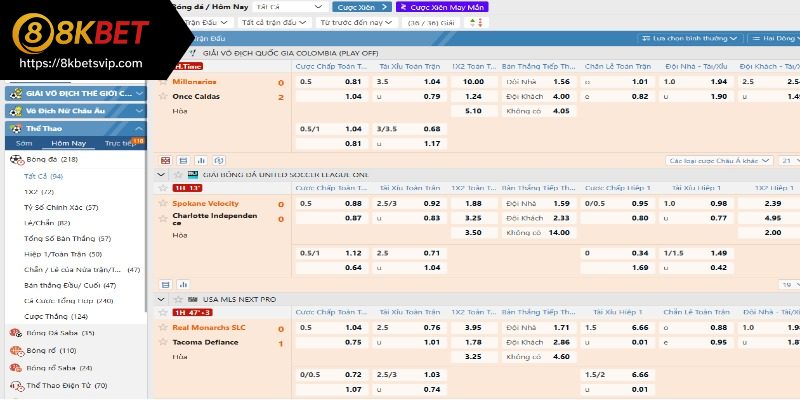Click the Vô Địch Nữ Châu Âu icon
This screenshot has height=400, width=800.
tap(15, 111)
